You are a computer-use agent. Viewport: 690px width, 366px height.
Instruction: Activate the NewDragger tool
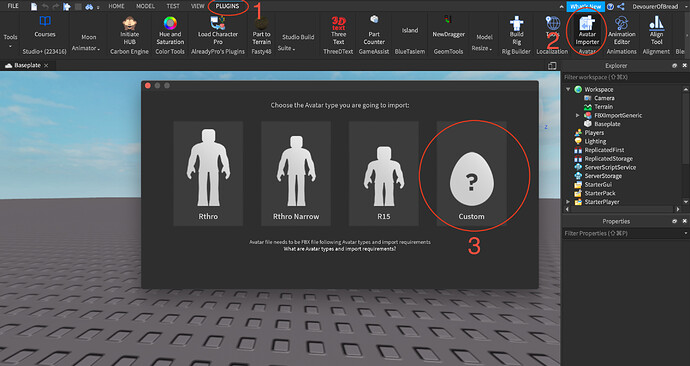point(448,27)
